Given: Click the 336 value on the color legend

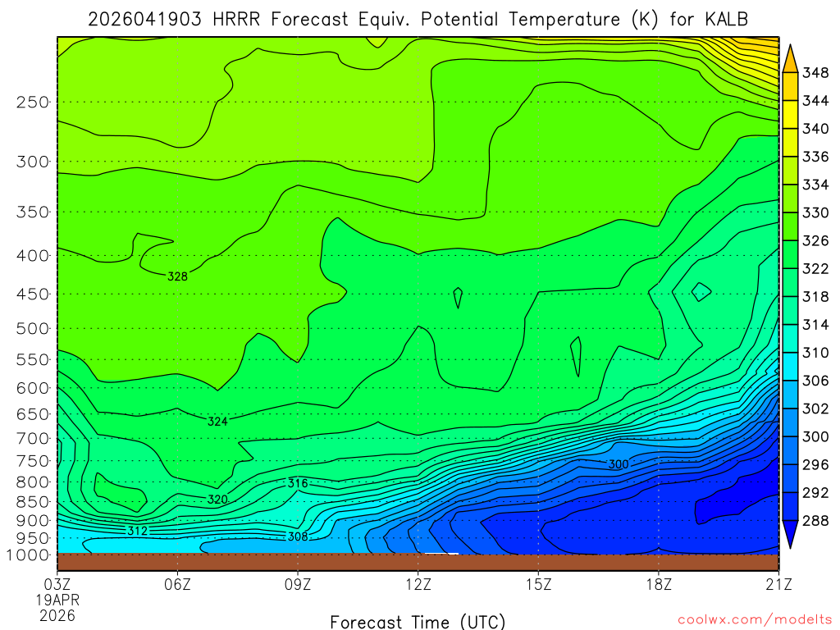Looking at the screenshot, I should [815, 157].
